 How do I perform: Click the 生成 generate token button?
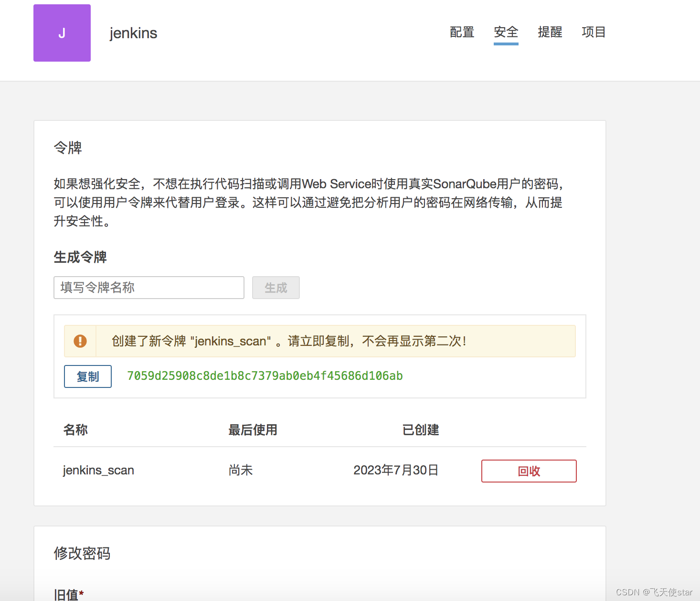[276, 288]
